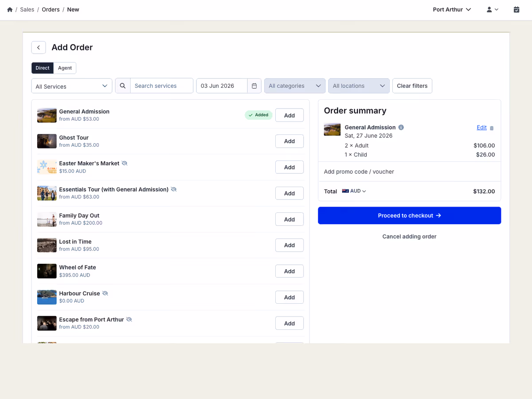Click the Lost in Time title

point(75,242)
